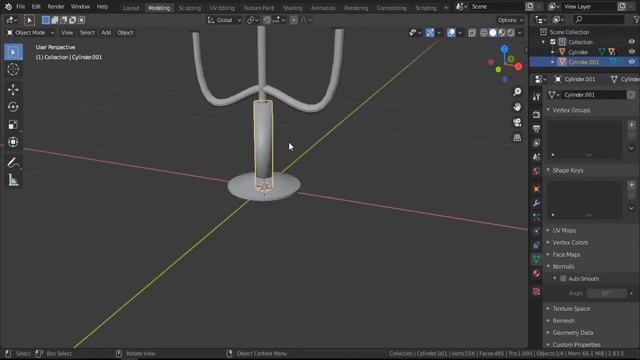Open the World properties tab
This screenshot has height=360, width=640.
536,171
